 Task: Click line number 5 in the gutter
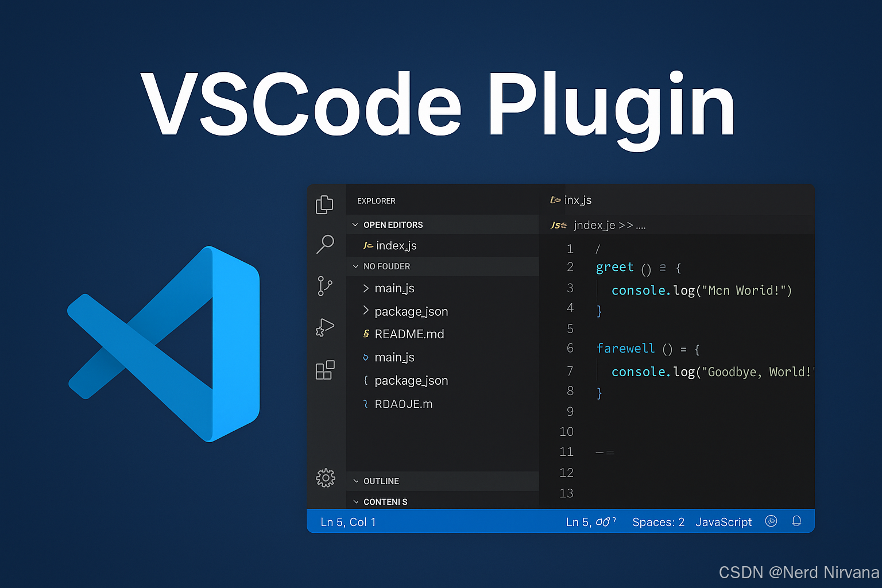point(570,328)
